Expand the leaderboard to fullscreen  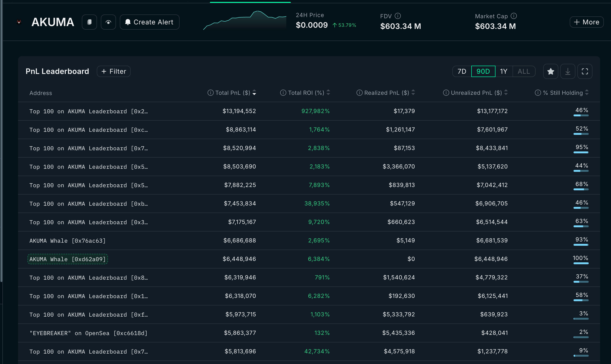point(584,71)
